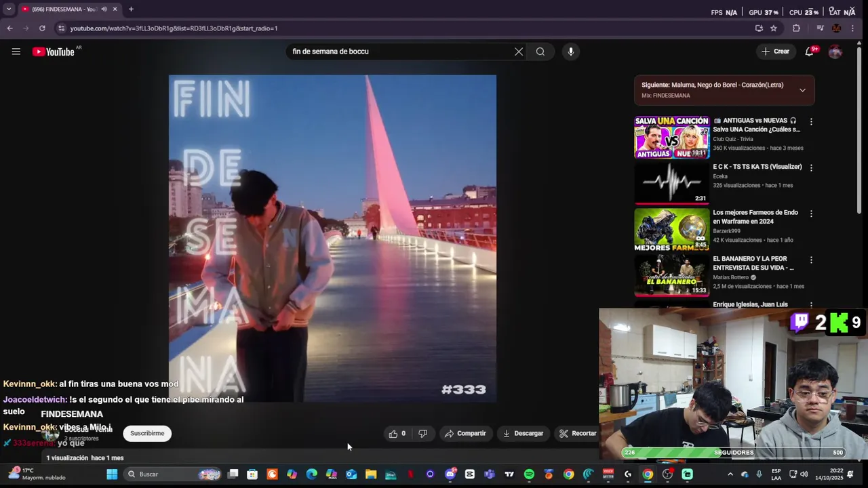Open 'Enrique Iglesias, Juan Luis' video title

coord(750,305)
